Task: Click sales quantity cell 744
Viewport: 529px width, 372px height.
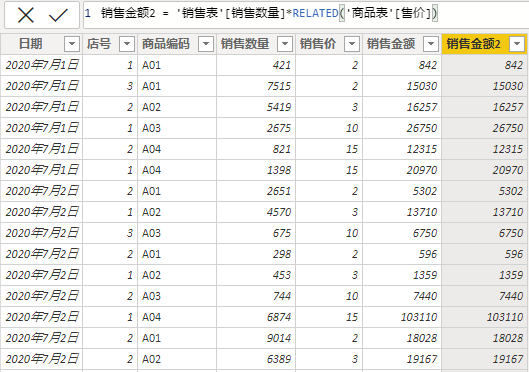Action: pyautogui.click(x=256, y=296)
